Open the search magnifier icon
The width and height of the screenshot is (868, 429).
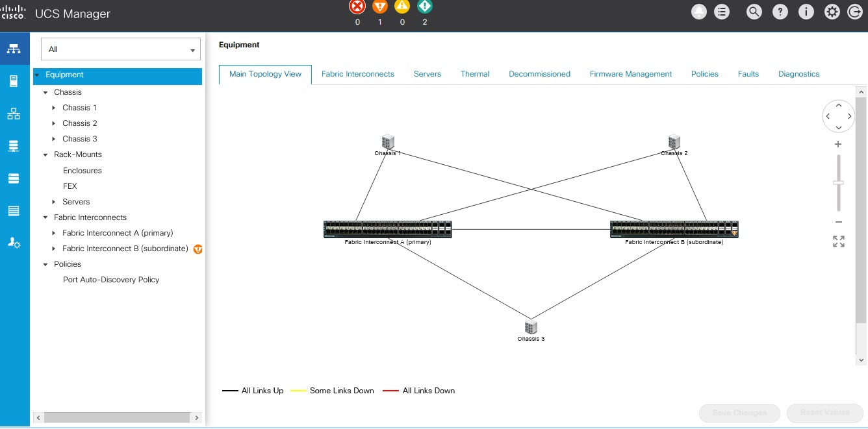click(754, 12)
